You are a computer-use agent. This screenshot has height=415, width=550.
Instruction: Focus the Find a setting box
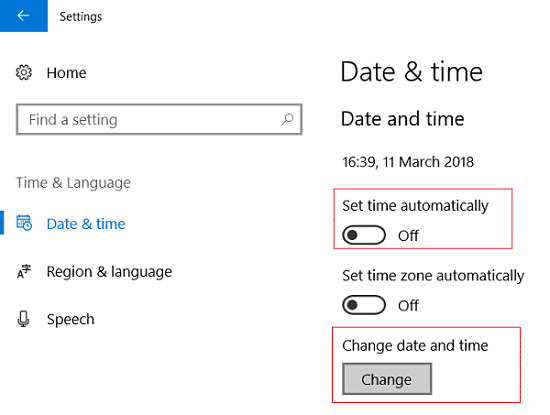pos(159,119)
